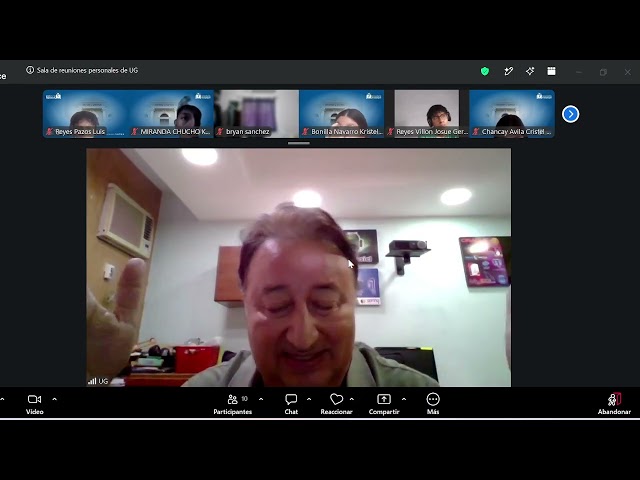Select Reyes Villon Josue video thumbnail
Image resolution: width=640 pixels, height=480 pixels.
click(427, 113)
